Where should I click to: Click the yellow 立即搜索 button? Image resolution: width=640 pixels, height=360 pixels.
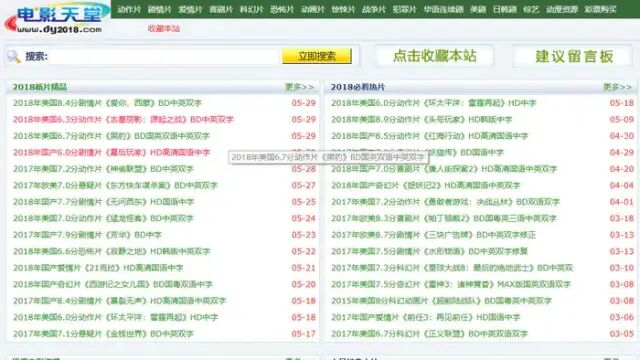317,56
